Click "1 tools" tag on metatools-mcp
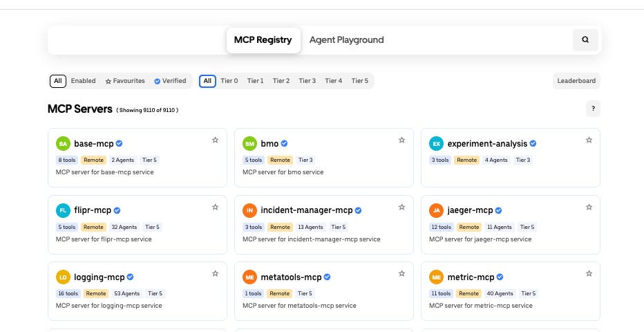The width and height of the screenshot is (644, 332). pos(254,294)
